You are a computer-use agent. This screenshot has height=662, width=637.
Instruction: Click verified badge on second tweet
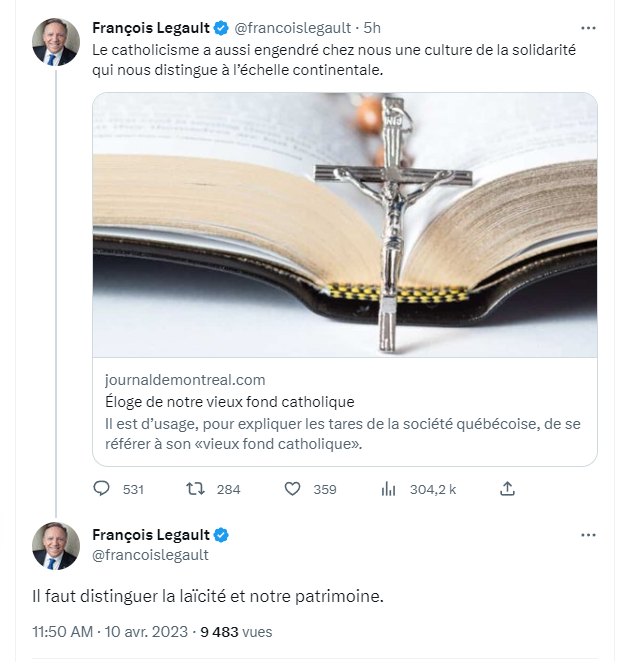(x=221, y=535)
